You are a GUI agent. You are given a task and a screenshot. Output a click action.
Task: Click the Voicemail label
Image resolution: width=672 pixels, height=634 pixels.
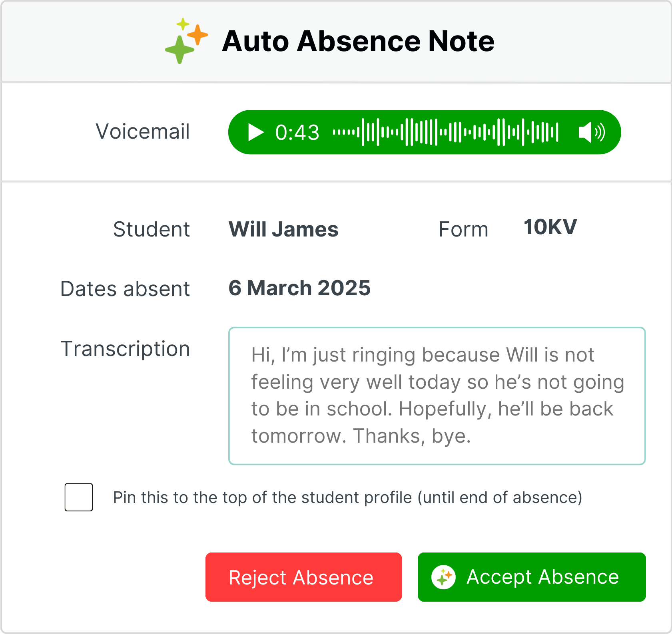coord(143,132)
